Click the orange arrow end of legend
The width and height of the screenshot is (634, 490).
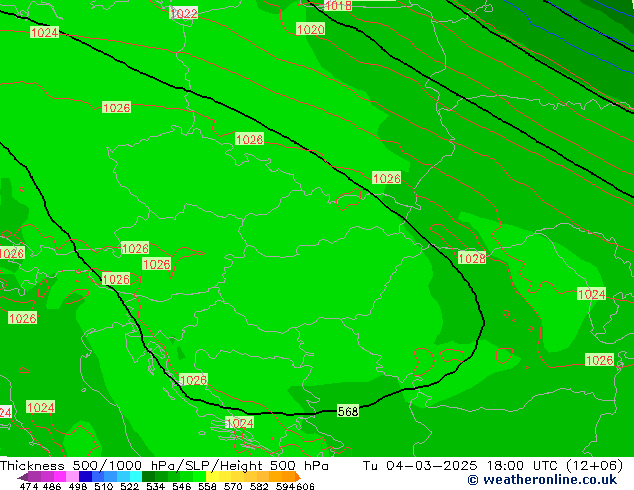[x=298, y=477]
